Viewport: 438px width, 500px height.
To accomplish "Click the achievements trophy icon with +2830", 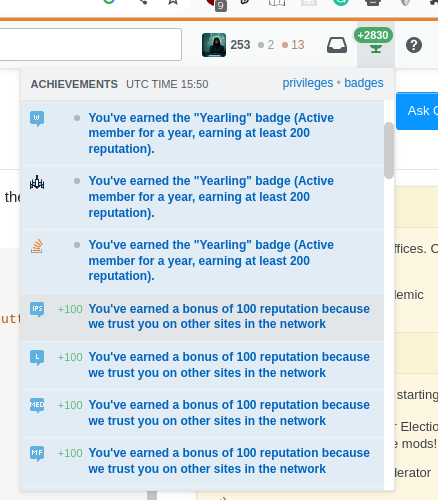I will click(376, 45).
